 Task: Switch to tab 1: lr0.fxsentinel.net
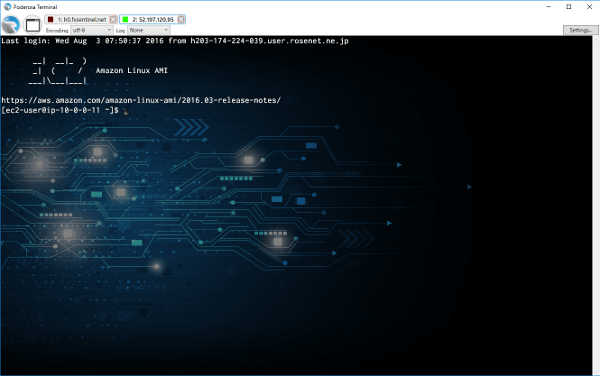click(x=81, y=19)
